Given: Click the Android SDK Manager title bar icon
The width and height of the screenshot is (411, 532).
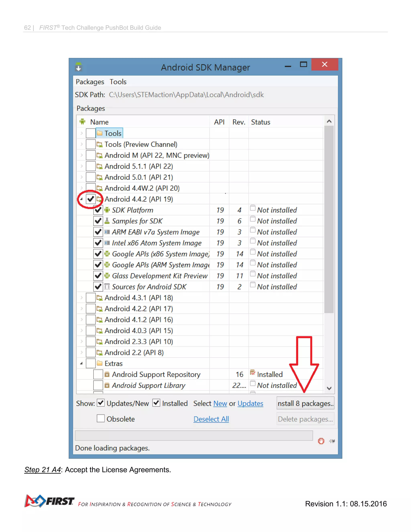Looking at the screenshot, I should (x=78, y=66).
